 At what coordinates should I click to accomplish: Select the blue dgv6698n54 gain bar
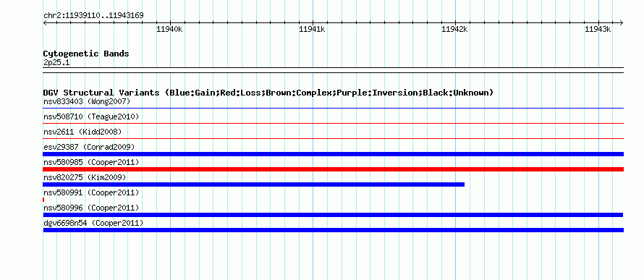333,230
